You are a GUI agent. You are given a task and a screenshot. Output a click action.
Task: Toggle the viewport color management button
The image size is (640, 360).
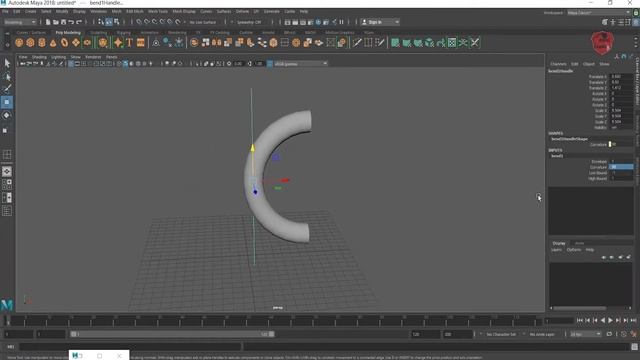pos(270,64)
